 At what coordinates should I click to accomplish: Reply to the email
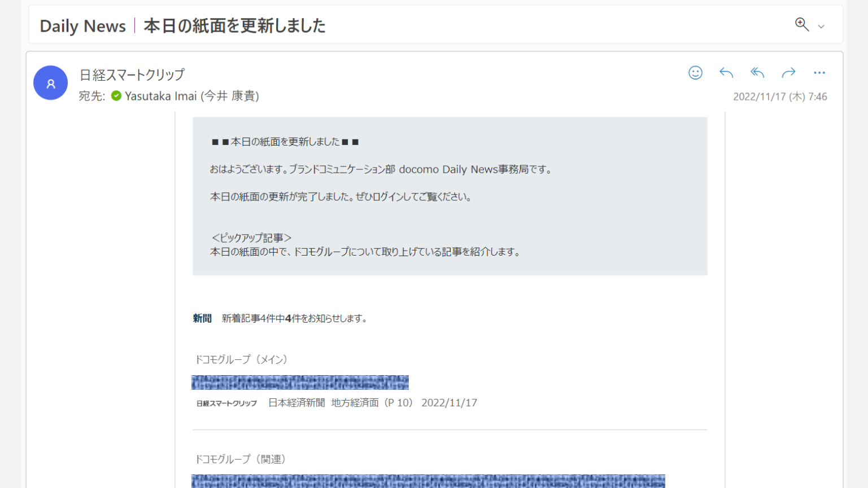point(726,73)
